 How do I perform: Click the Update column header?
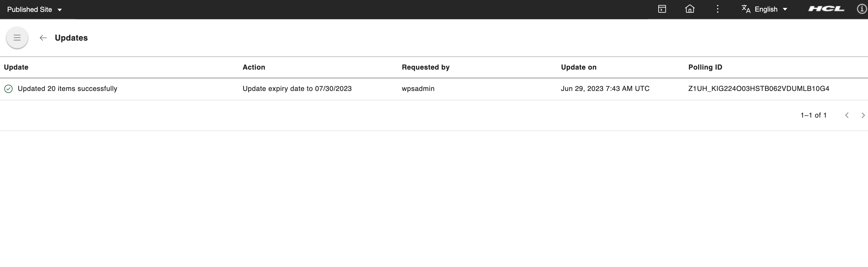coord(16,67)
